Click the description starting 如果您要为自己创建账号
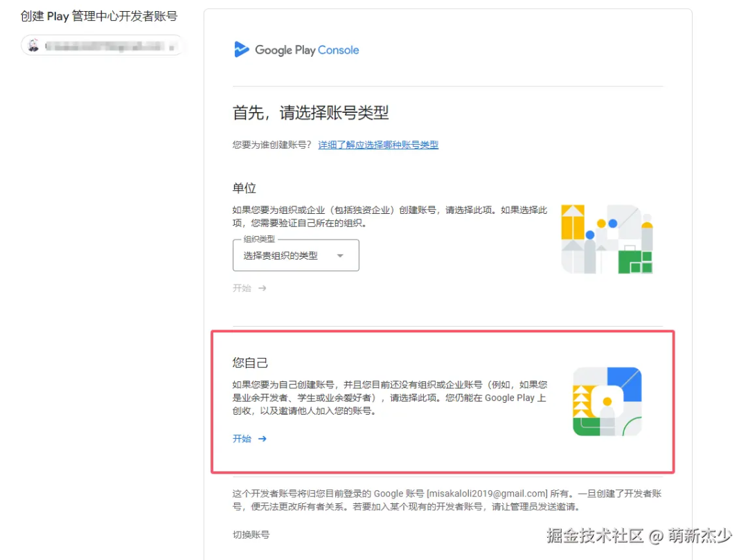The image size is (748, 560). click(390, 398)
